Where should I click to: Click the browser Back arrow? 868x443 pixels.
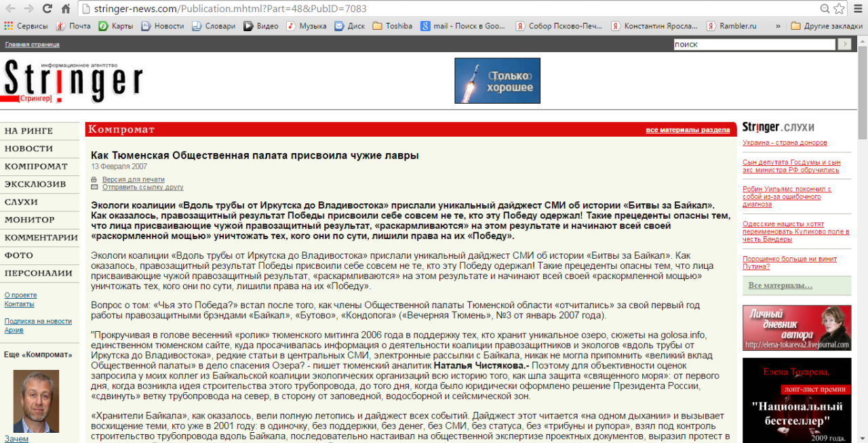(11, 9)
